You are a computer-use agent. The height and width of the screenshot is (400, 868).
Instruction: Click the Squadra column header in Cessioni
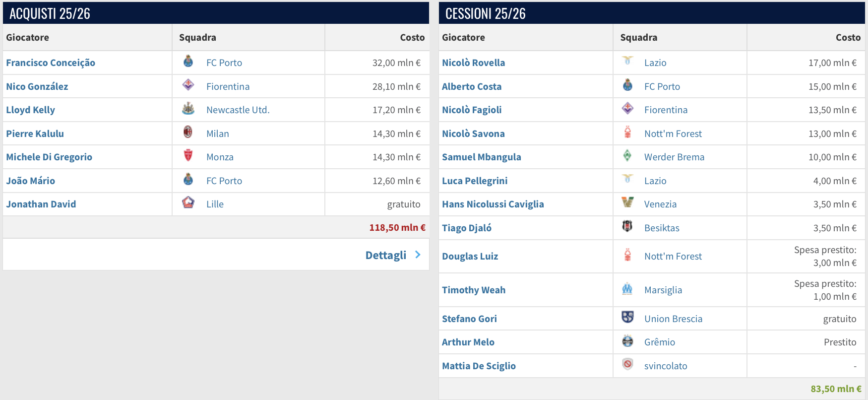pyautogui.click(x=638, y=37)
